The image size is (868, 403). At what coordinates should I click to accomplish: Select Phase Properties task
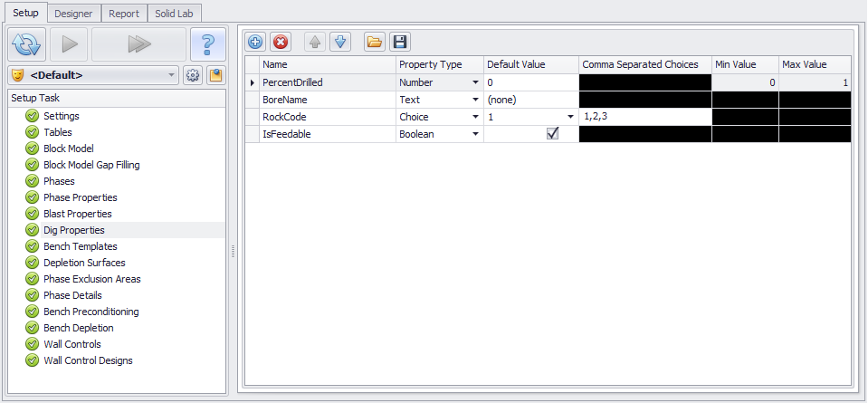click(x=81, y=197)
